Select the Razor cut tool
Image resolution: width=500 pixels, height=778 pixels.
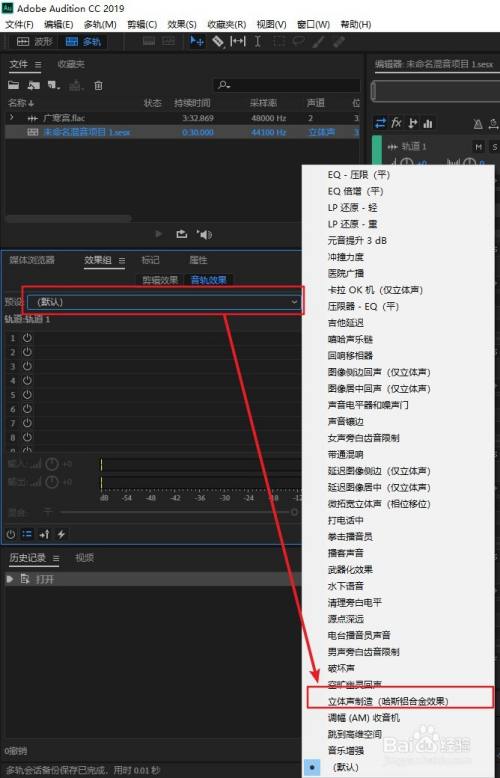[x=218, y=41]
